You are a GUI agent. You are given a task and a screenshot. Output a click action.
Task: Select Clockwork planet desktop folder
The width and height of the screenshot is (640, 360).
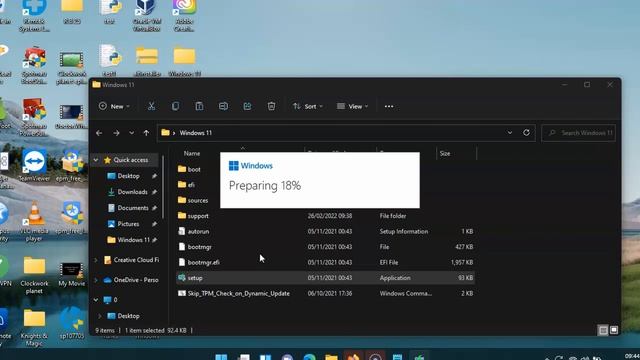34,275
